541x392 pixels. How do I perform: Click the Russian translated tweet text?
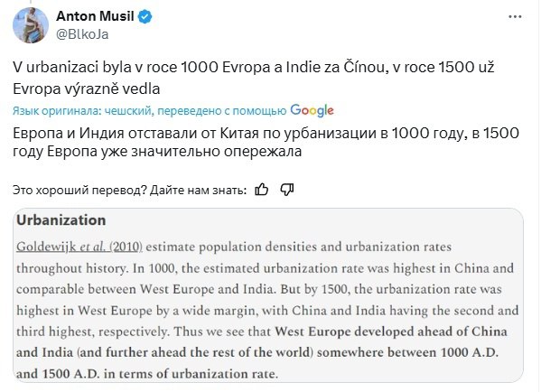(266, 142)
